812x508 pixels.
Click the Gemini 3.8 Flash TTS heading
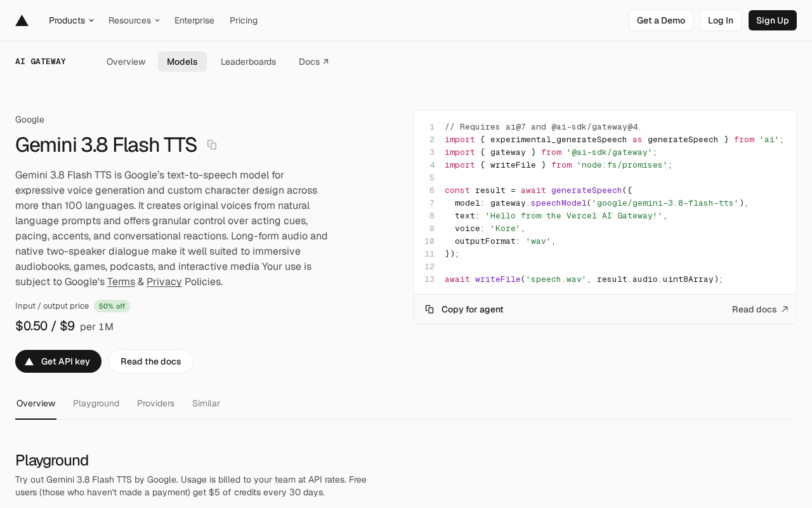[106, 145]
